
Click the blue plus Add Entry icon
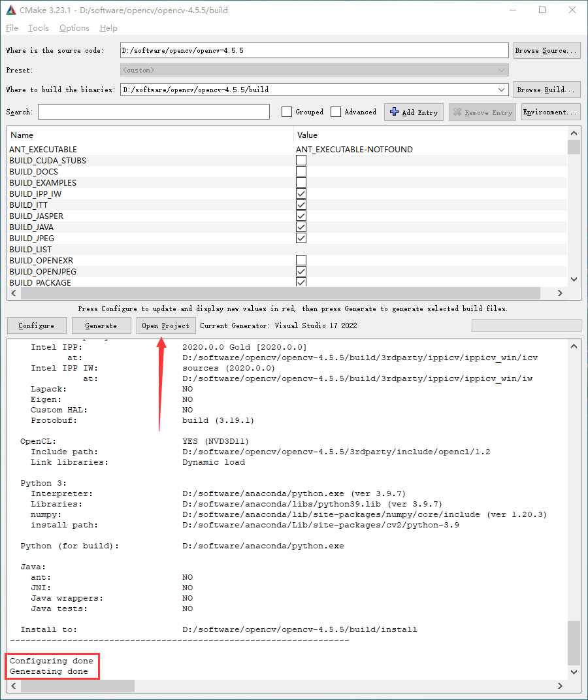(395, 112)
